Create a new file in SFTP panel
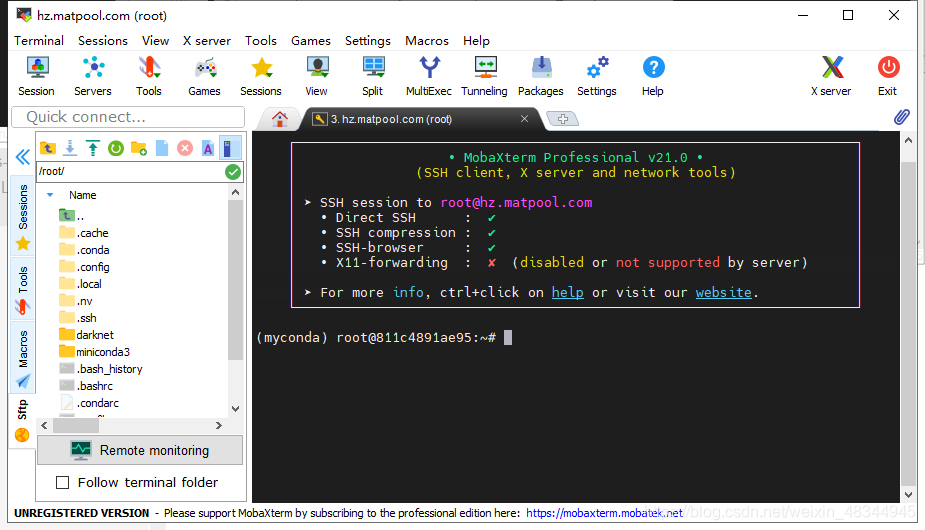 pos(162,148)
